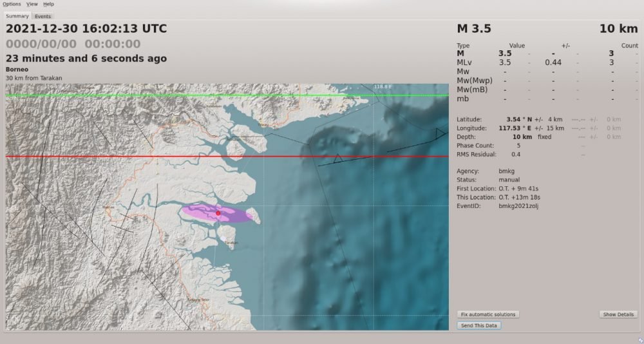Click the red epicenter dot on the map
Screen dimensions: 644x344
click(x=218, y=213)
